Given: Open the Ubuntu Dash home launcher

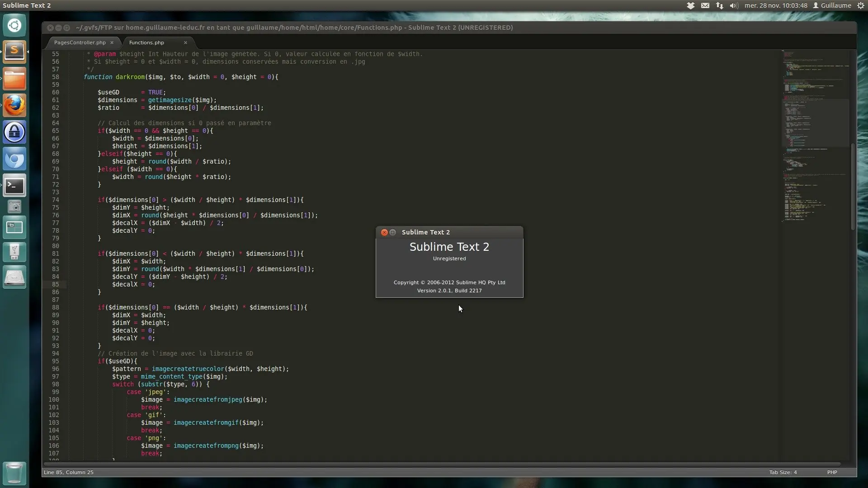Looking at the screenshot, I should tap(14, 25).
